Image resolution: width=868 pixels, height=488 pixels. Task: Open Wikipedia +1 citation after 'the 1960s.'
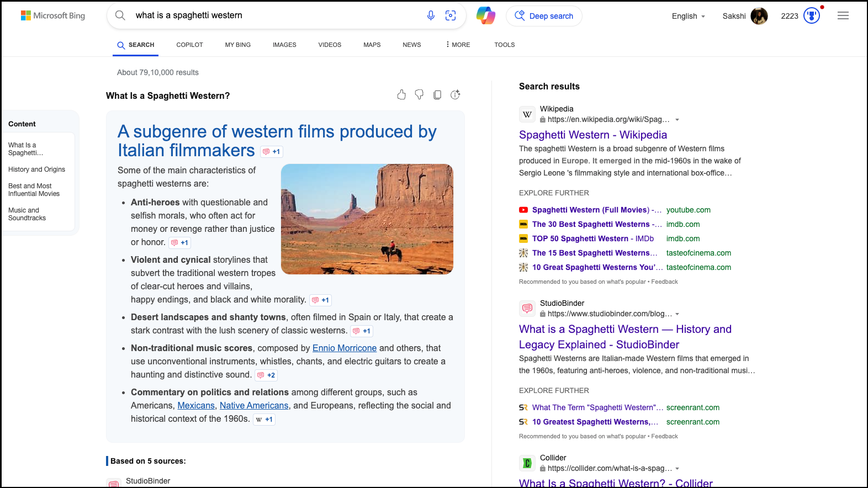pos(264,420)
